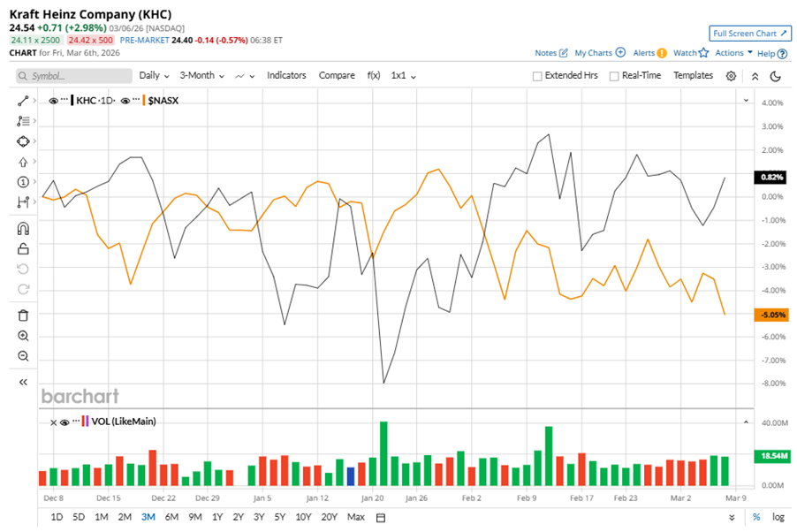This screenshot has height=532, width=797.
Task: Select the trend line drawing tool
Action: click(x=23, y=101)
